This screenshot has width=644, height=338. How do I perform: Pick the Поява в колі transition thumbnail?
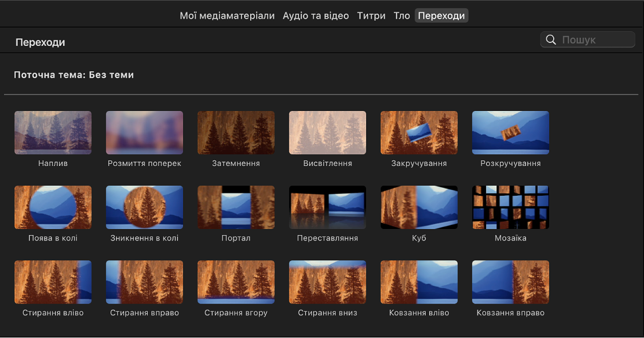[x=53, y=207]
